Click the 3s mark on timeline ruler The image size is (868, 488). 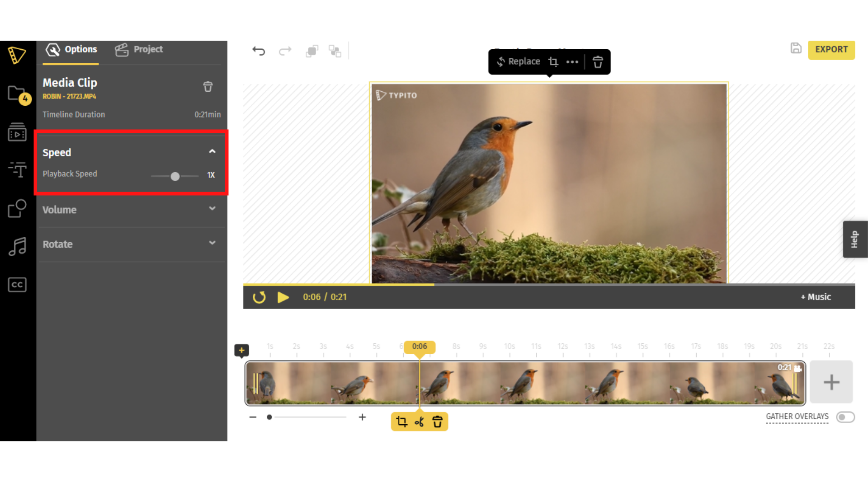[323, 347]
